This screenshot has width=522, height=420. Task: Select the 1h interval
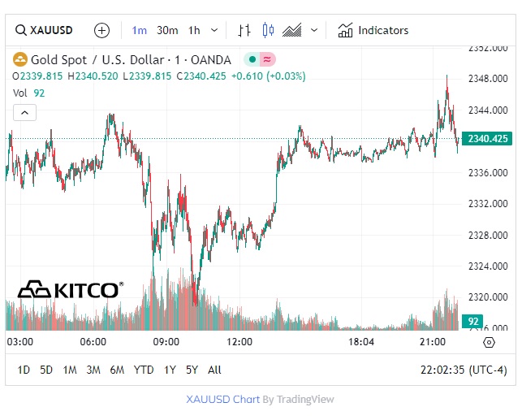point(194,30)
